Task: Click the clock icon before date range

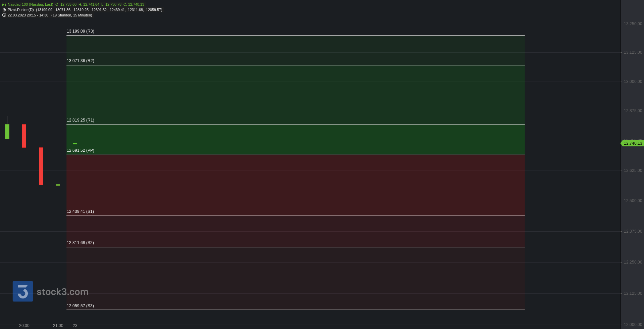Action: coord(4,15)
